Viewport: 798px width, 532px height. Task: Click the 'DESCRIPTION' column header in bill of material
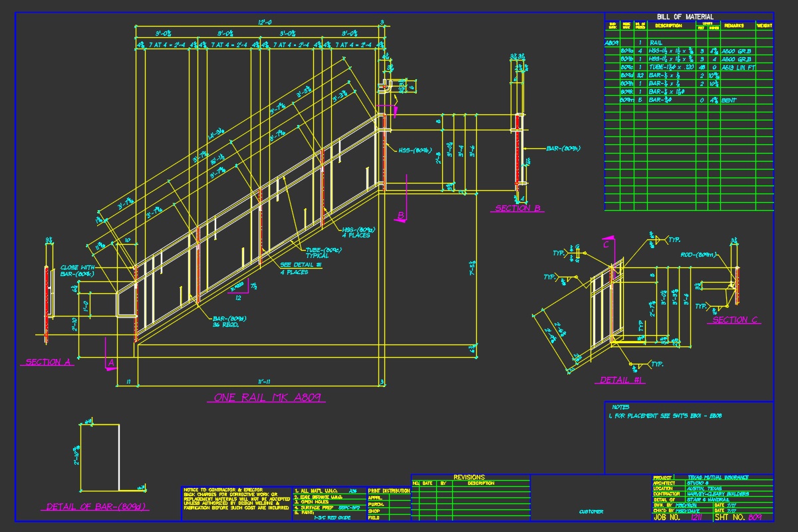tap(668, 26)
